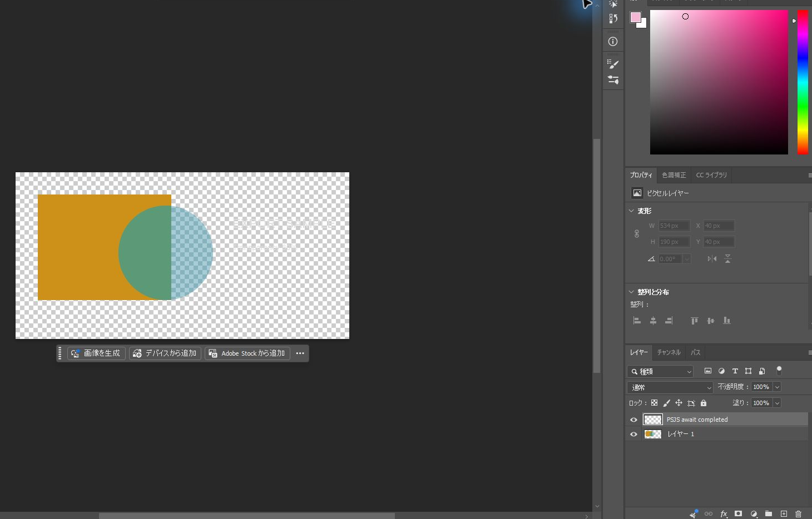The image size is (812, 519).
Task: Create a new layer
Action: pos(784,513)
